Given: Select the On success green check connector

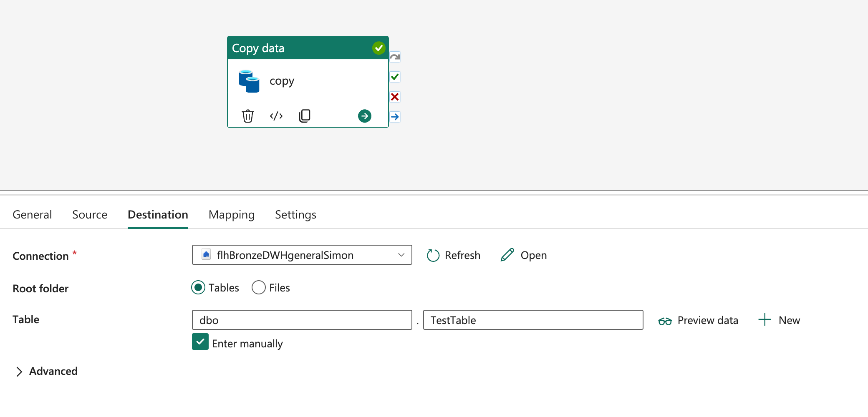Looking at the screenshot, I should click(395, 77).
